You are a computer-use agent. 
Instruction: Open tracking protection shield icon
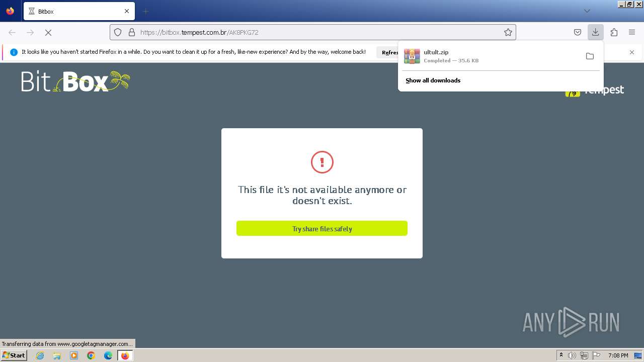click(118, 32)
